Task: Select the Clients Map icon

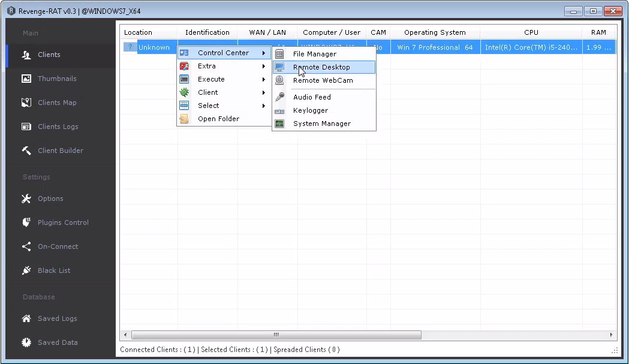Action: [26, 103]
